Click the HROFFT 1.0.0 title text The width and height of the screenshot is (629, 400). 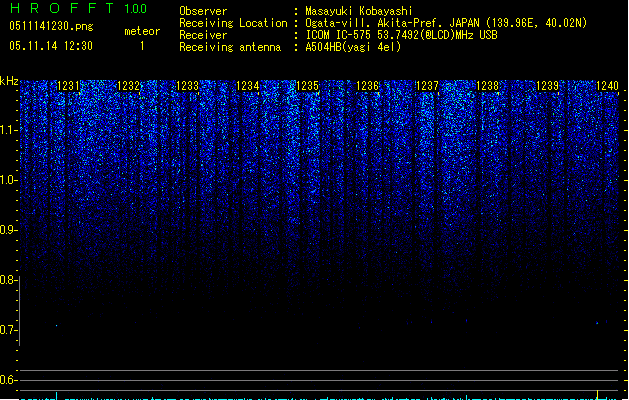click(78, 8)
